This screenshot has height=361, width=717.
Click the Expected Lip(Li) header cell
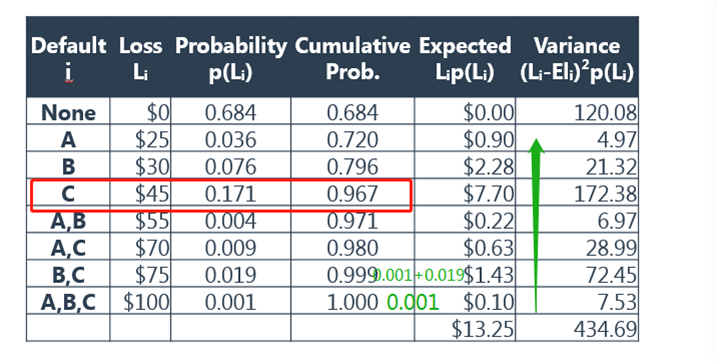click(x=465, y=57)
